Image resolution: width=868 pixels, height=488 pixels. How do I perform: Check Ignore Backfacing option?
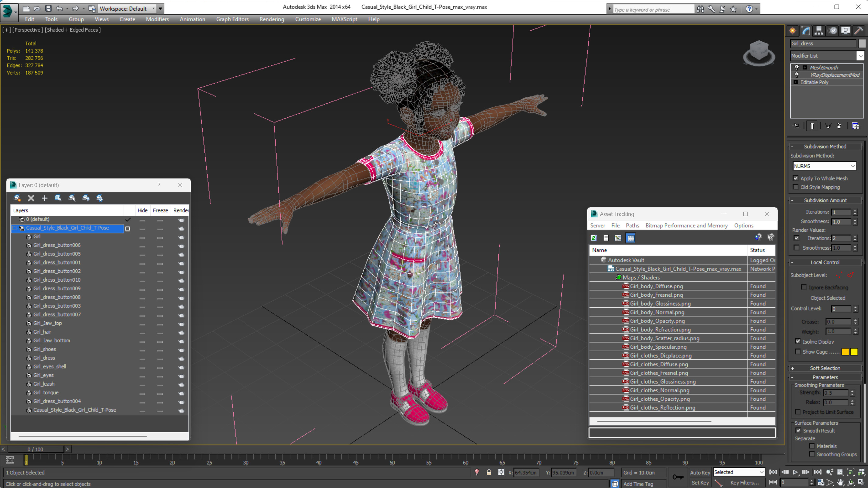click(804, 287)
